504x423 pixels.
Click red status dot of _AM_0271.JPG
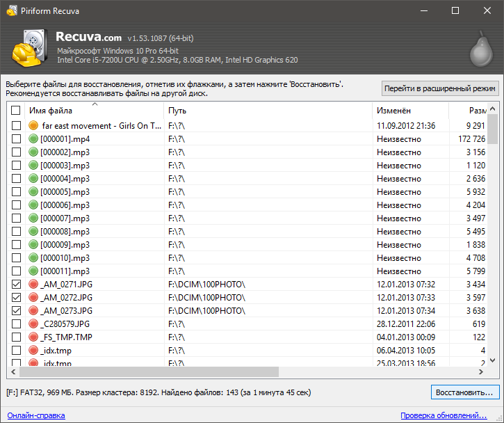pyautogui.click(x=33, y=284)
